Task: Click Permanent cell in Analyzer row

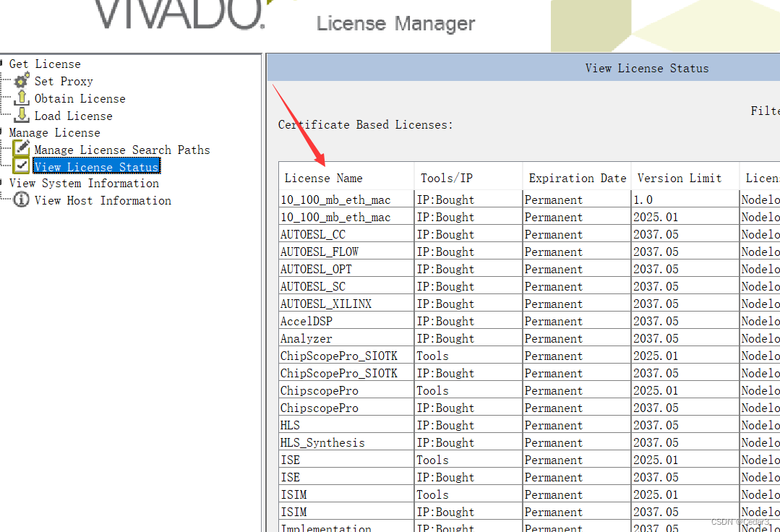Action: click(x=577, y=338)
